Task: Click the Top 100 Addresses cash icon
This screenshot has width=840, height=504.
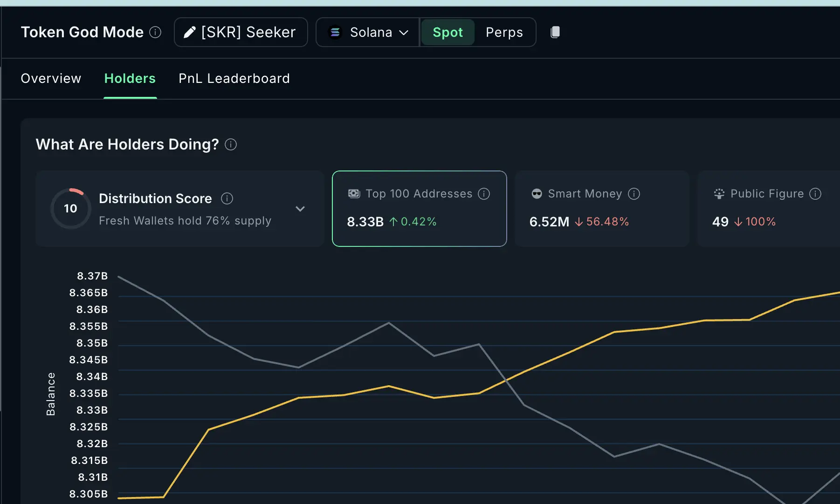Action: (x=354, y=193)
